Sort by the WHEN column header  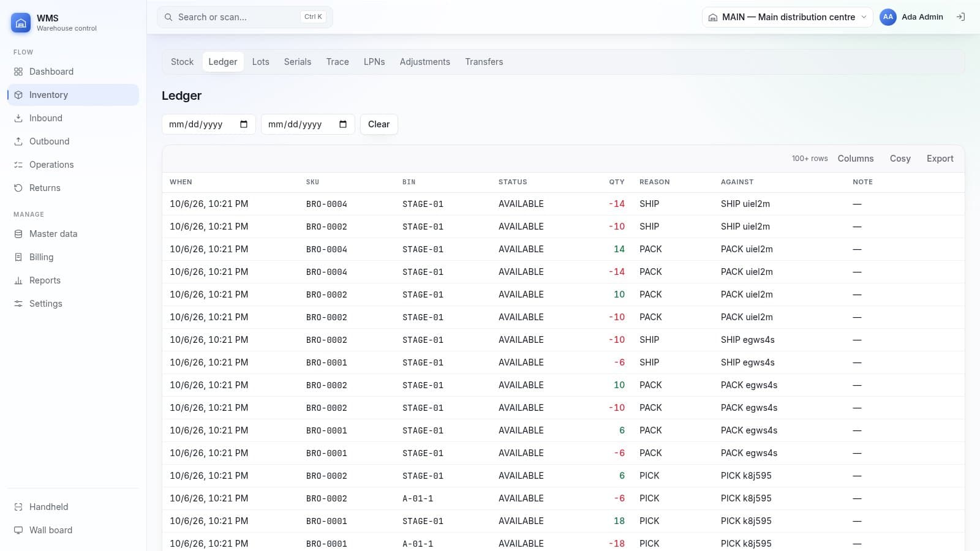[181, 182]
